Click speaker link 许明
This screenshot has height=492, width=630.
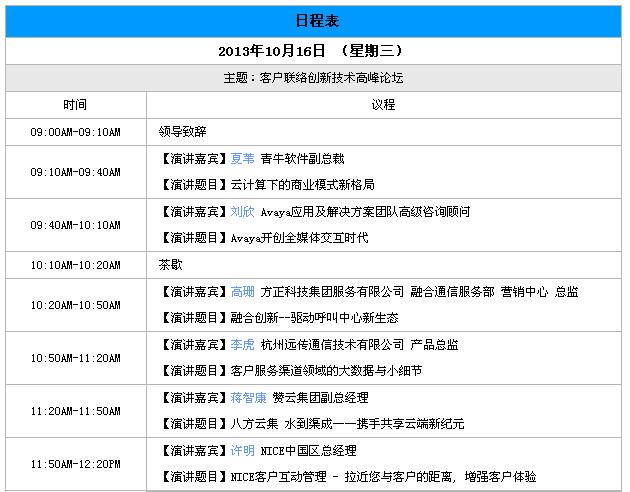click(242, 450)
